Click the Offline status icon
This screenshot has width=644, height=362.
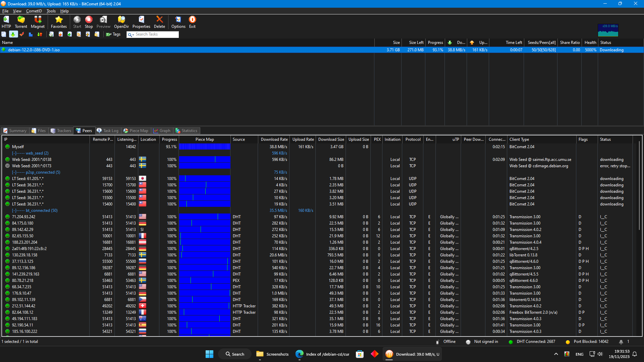click(437, 342)
